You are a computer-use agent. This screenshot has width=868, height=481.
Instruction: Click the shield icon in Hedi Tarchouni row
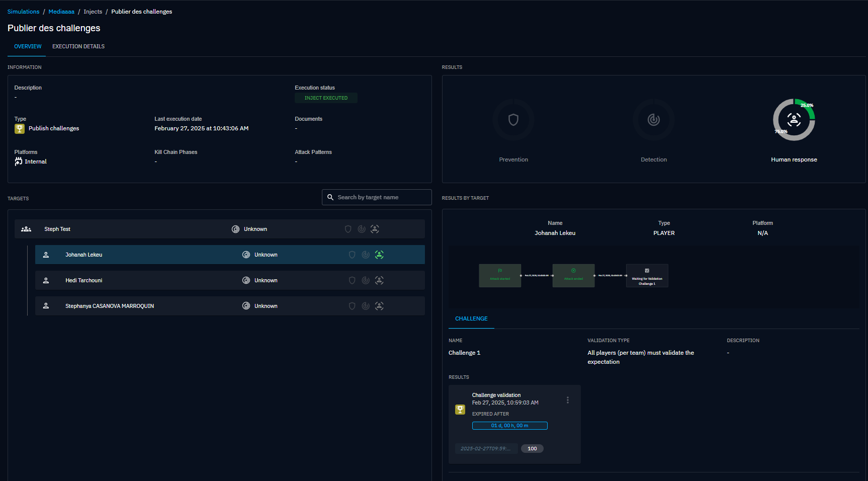pyautogui.click(x=352, y=280)
